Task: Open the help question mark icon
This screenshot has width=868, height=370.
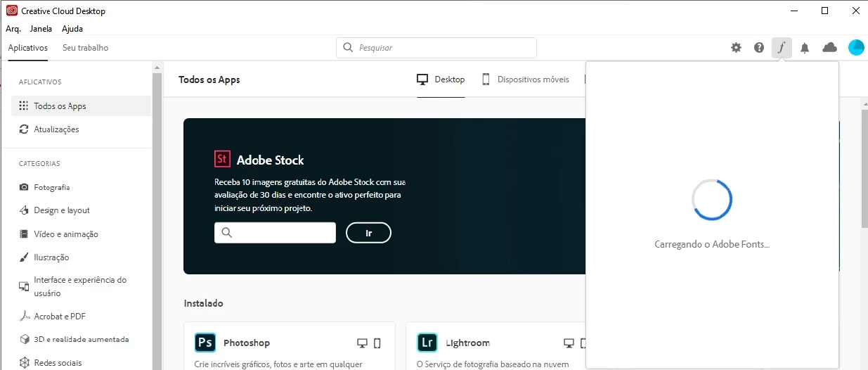Action: pos(759,48)
